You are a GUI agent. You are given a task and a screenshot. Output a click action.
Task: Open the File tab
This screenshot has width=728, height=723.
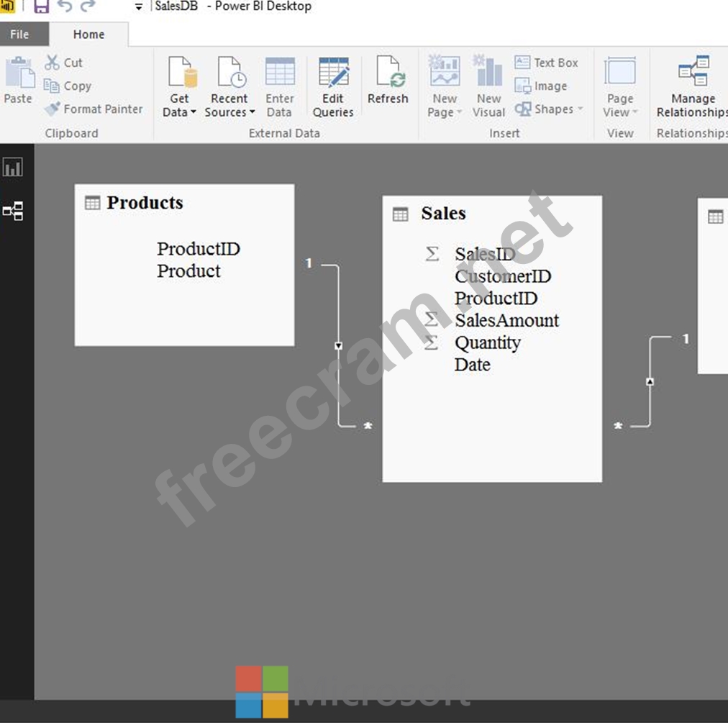tap(19, 35)
